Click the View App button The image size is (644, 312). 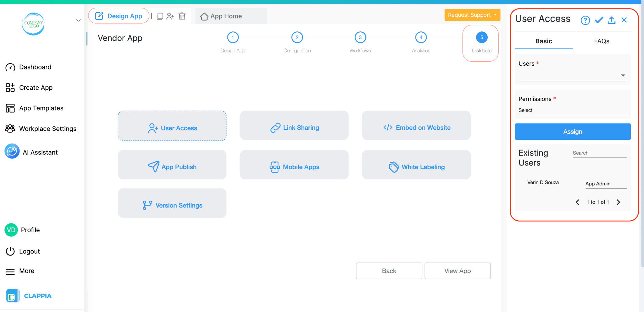pos(458,271)
